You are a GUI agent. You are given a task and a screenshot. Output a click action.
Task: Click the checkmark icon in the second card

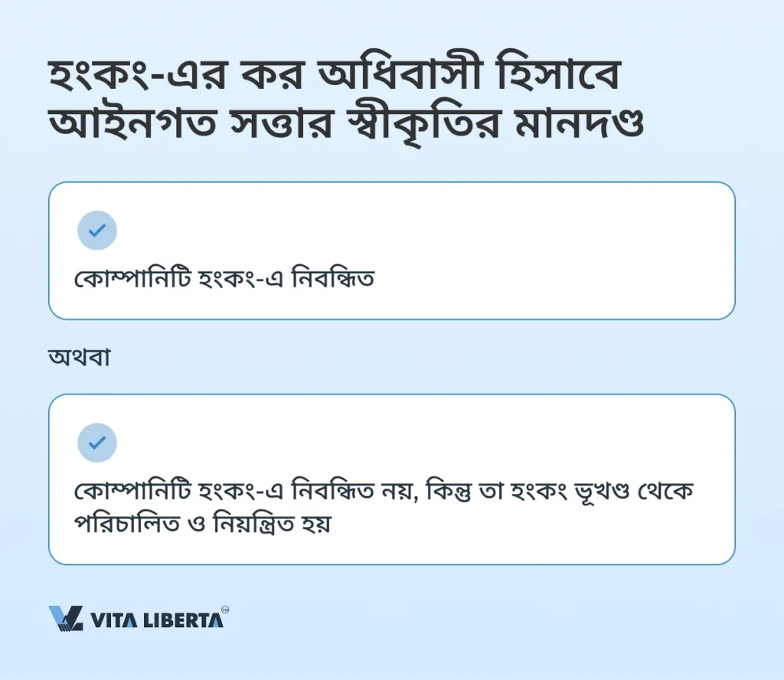point(97,442)
